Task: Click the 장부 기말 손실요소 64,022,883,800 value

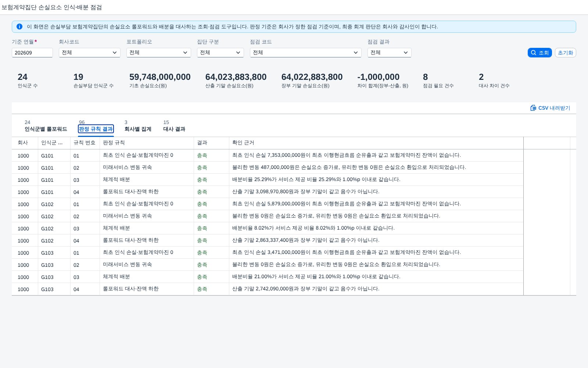Action: [x=312, y=77]
